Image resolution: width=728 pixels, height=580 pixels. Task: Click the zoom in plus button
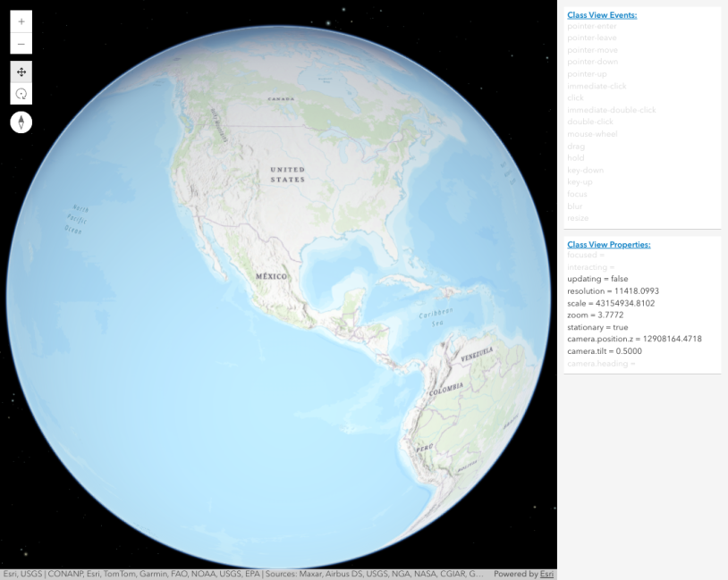click(x=21, y=21)
